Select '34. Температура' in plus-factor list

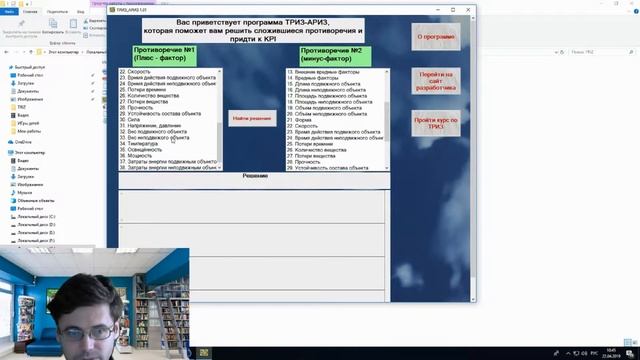[x=139, y=144]
